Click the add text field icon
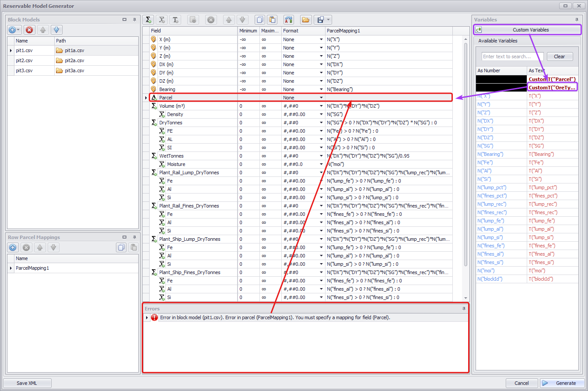This screenshot has height=391, width=588. 175,20
